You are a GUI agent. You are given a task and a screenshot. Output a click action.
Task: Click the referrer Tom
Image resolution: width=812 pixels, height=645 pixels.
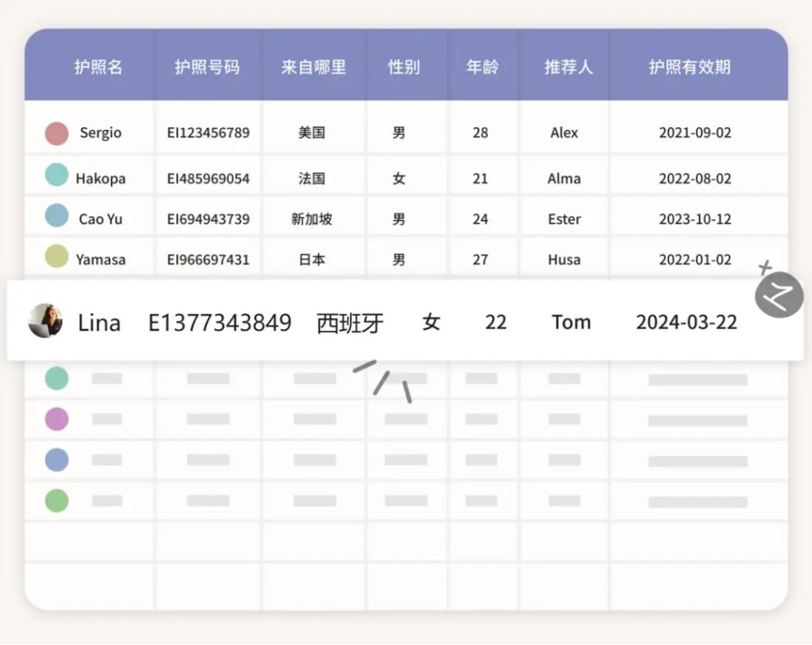[571, 322]
